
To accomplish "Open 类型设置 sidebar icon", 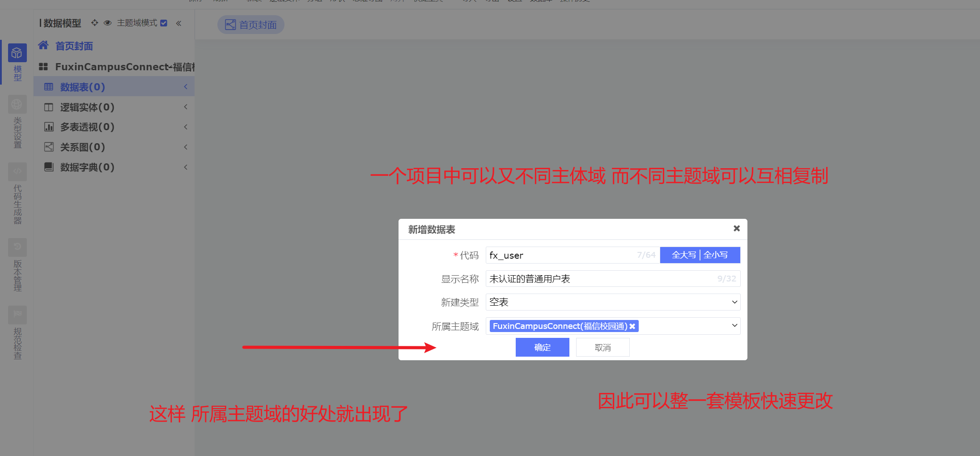I will [17, 104].
